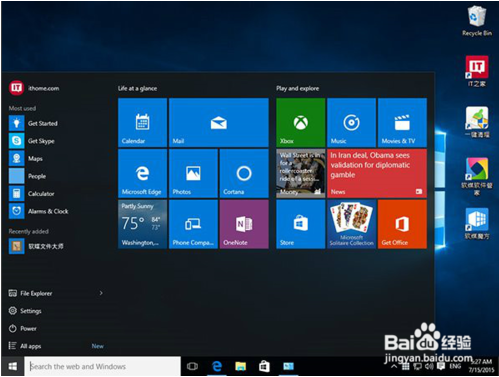Open the colorful 软媒软件管家 desktop shortcut
This screenshot has height=377, width=499.
(477, 176)
